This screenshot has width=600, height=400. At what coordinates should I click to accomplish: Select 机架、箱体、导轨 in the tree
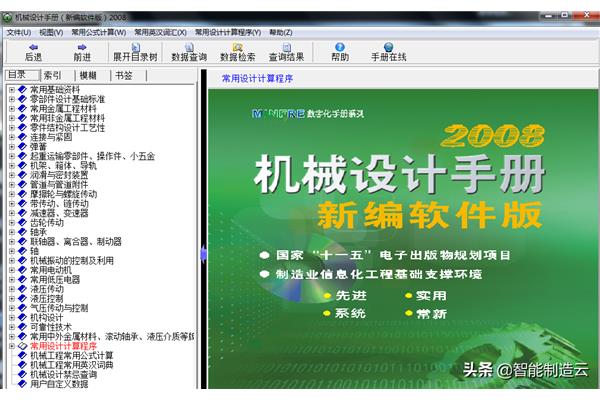(63, 166)
